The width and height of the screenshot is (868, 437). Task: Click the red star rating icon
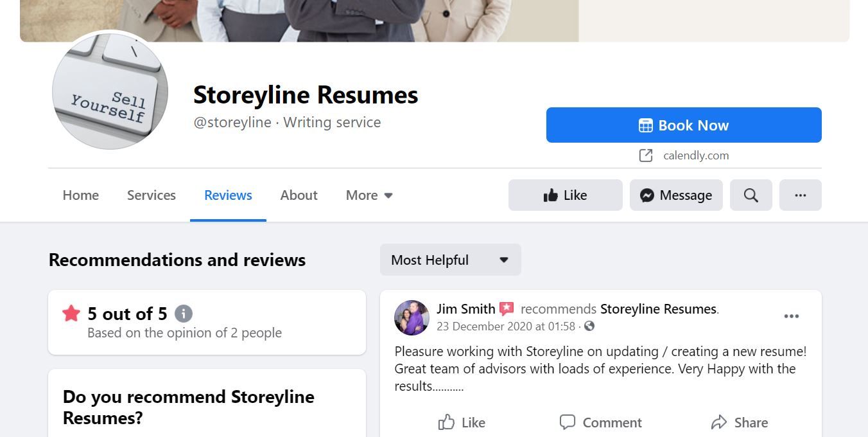tap(71, 314)
